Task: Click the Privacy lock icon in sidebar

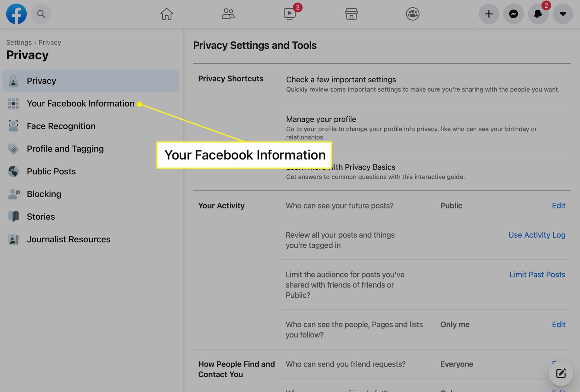Action: click(14, 81)
